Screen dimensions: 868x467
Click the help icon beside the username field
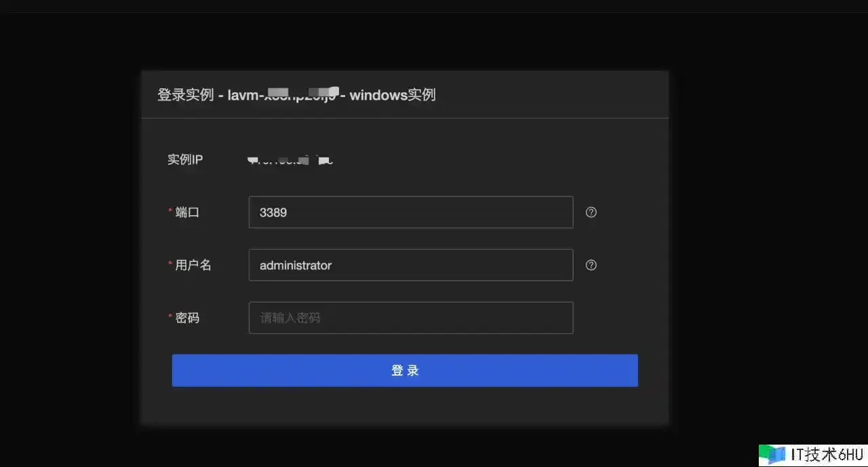[x=591, y=265]
